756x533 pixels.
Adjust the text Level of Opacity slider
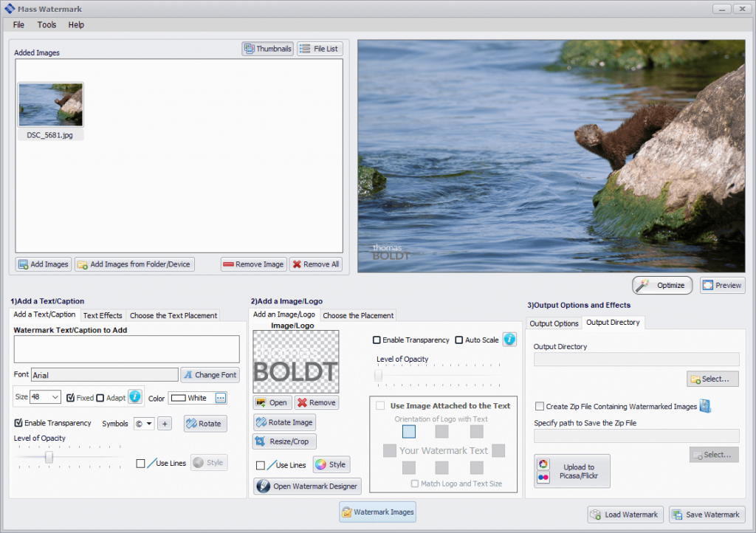49,457
